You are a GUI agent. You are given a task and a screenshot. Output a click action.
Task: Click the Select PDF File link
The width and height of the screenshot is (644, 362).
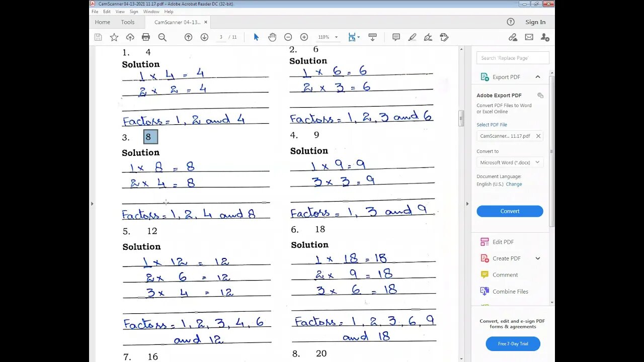(x=492, y=125)
